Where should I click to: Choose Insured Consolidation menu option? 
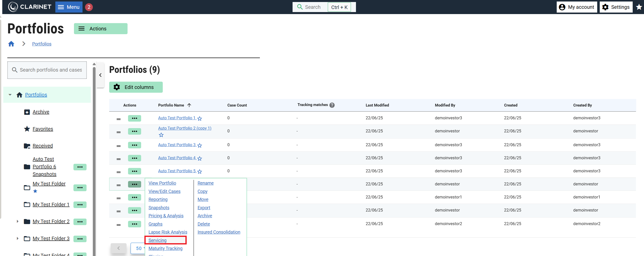point(219,232)
